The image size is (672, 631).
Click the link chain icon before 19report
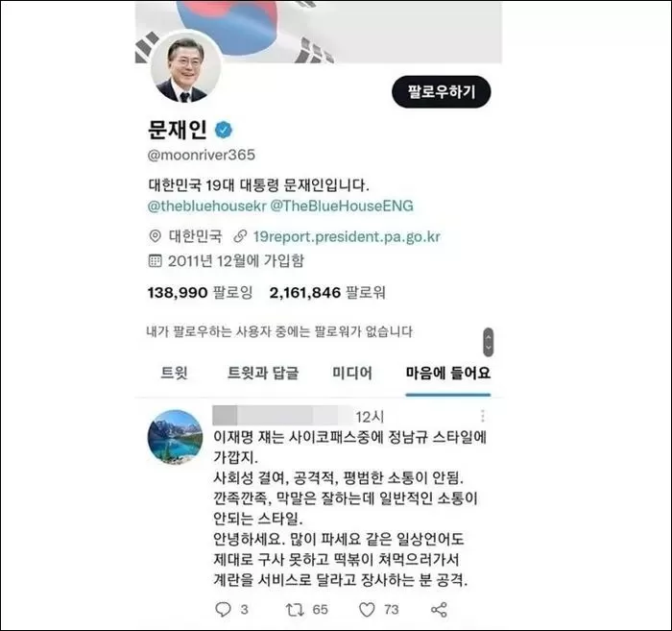tap(240, 236)
